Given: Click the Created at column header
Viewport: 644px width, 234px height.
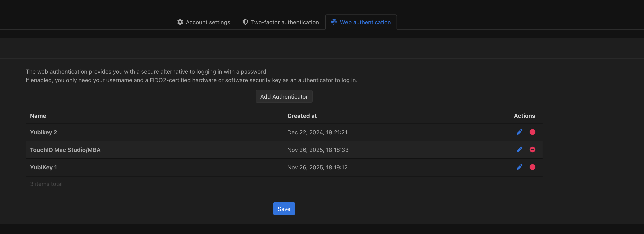Looking at the screenshot, I should [x=302, y=116].
